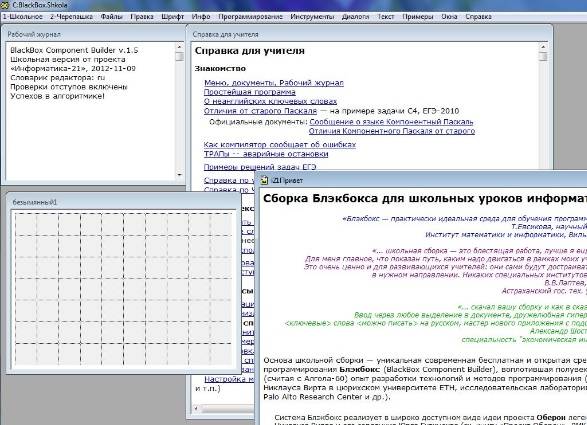The width and height of the screenshot is (587, 425).
Task: Click scroll-up arrow in Справка для учителя
Action: (x=543, y=47)
